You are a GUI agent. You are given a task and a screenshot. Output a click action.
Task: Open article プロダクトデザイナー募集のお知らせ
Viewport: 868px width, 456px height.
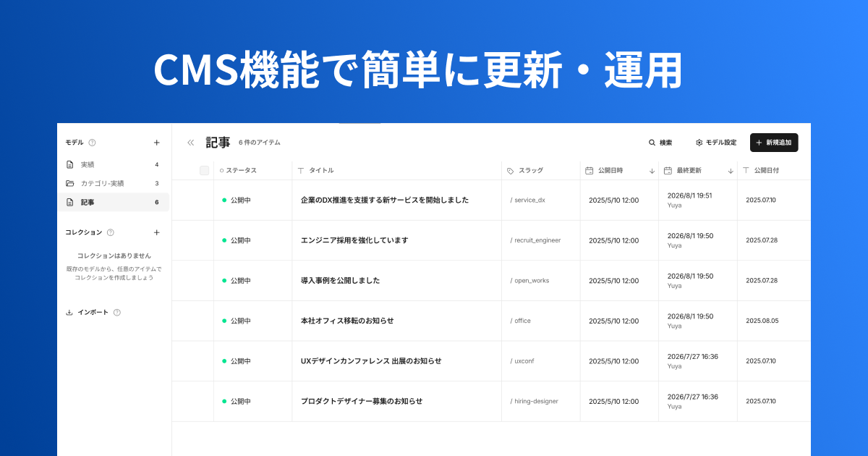(362, 401)
